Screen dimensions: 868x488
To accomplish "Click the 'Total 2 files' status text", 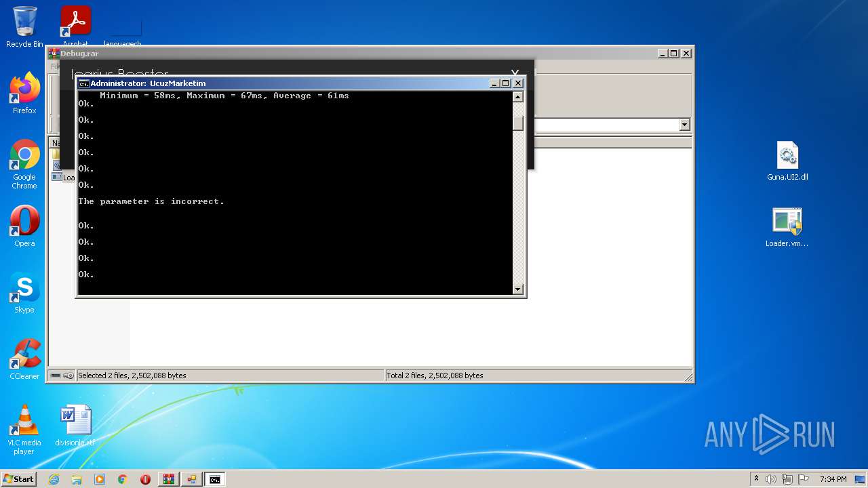I will click(x=435, y=375).
